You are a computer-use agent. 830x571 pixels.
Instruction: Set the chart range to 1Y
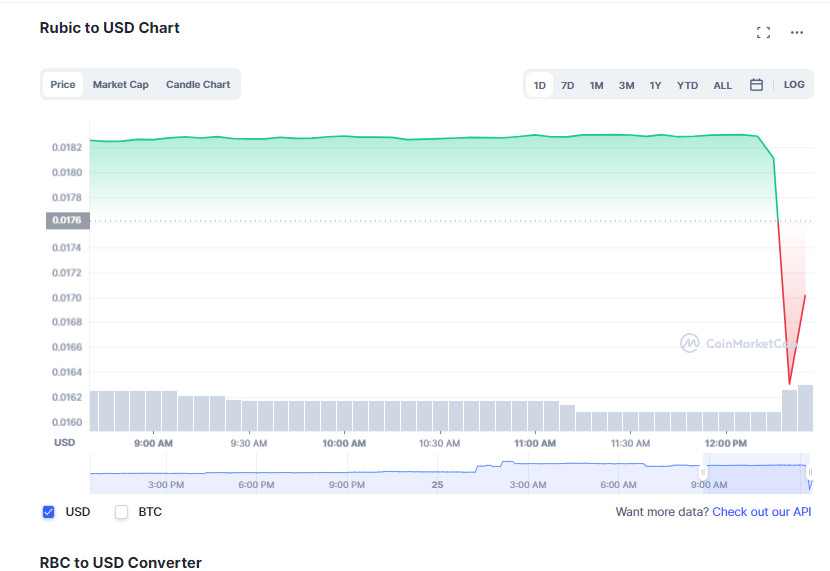tap(655, 85)
